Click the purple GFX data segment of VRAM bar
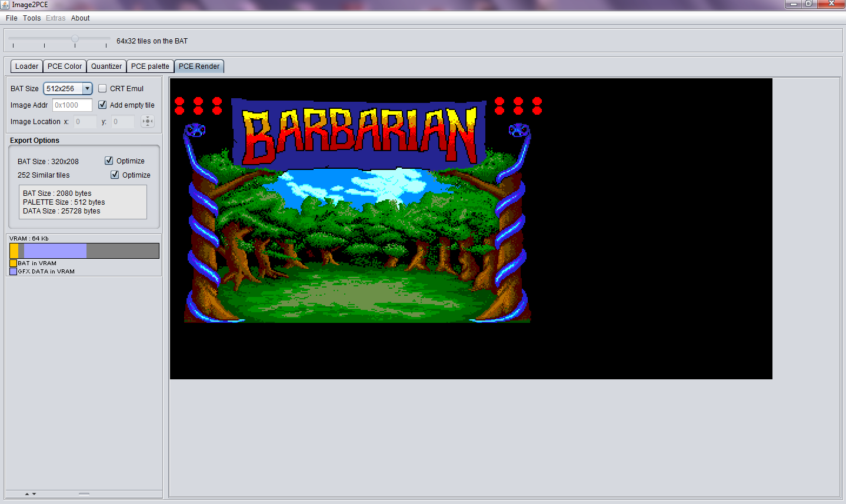The height and width of the screenshot is (504, 846). pyautogui.click(x=55, y=251)
